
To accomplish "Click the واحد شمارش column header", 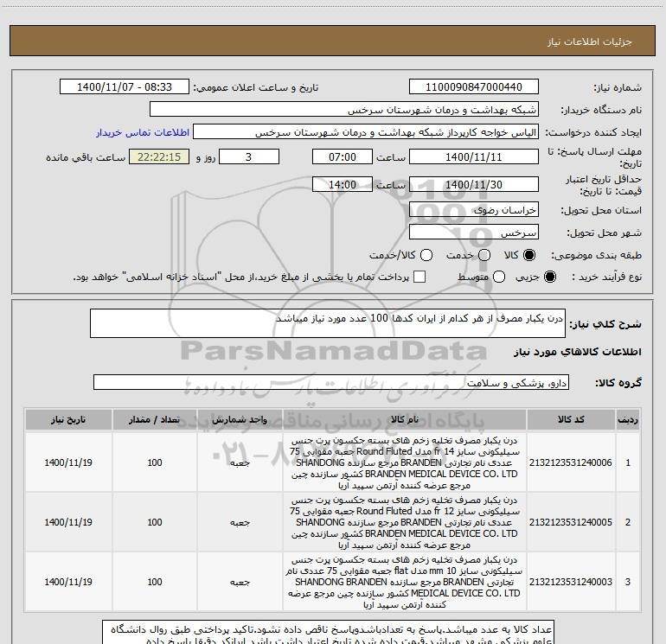I will coord(240,420).
